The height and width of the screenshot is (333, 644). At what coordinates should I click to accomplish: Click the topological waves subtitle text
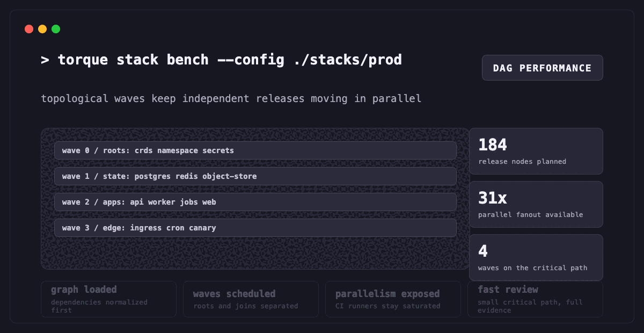pos(231,99)
